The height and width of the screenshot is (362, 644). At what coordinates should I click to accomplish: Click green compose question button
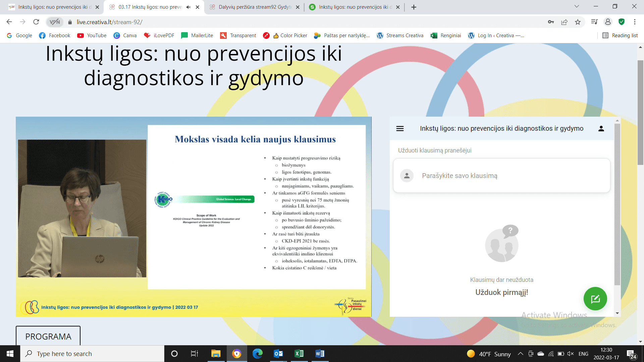coord(595,299)
